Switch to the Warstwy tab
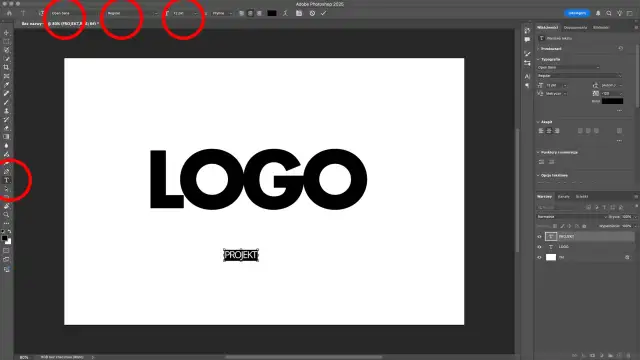This screenshot has height=360, width=640. point(544,196)
